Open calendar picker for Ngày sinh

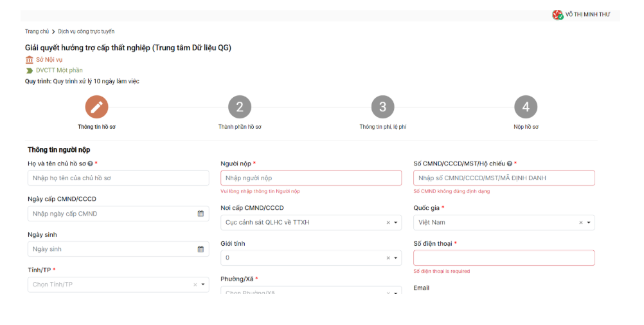tap(201, 249)
